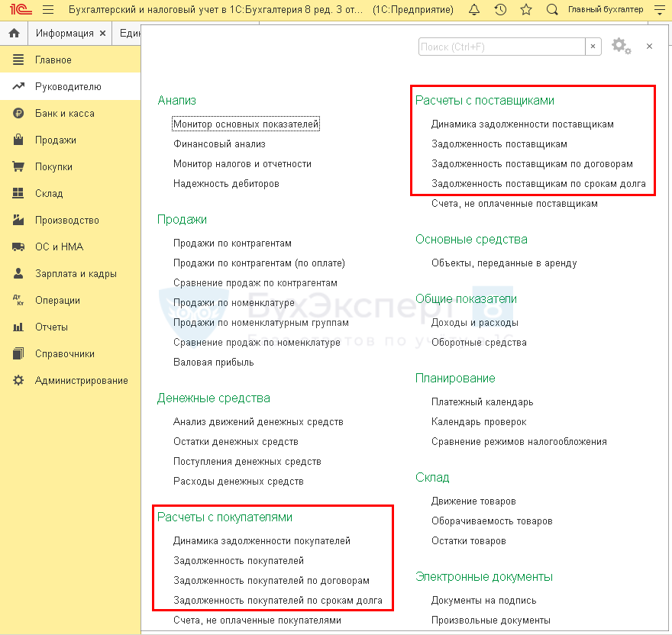Image resolution: width=672 pixels, height=635 pixels.
Task: Click in the search input field
Action: (x=501, y=47)
